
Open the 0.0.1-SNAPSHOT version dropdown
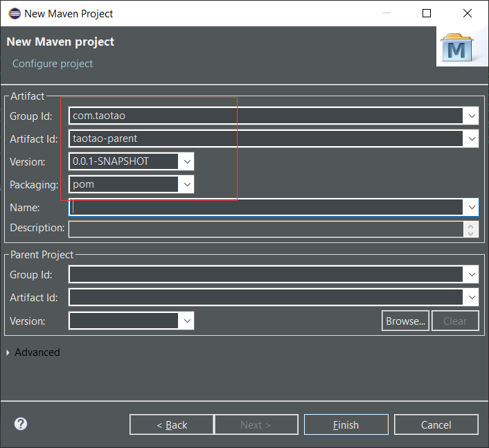click(187, 161)
